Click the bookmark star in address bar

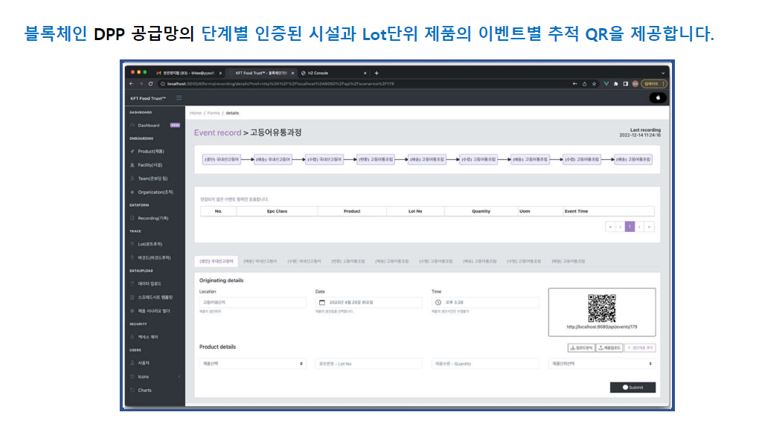(594, 84)
